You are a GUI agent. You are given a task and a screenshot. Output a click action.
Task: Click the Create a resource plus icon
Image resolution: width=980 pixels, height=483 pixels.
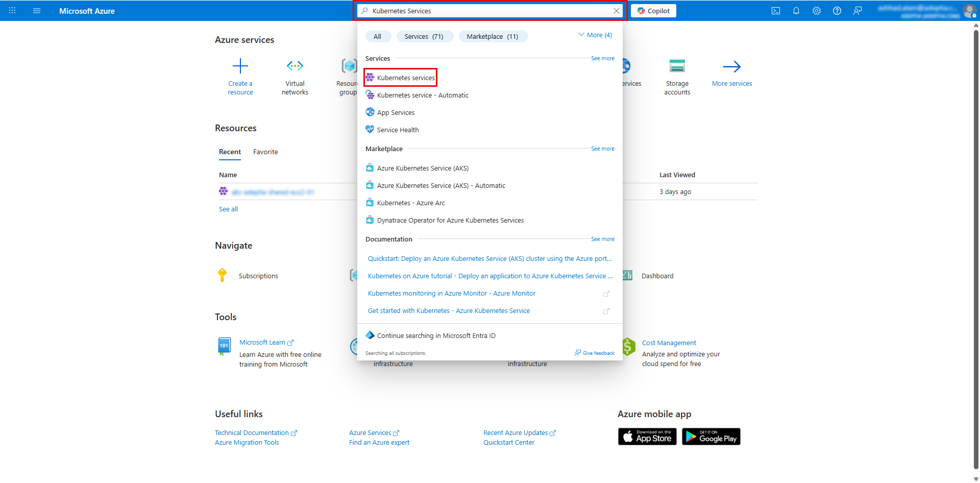coord(240,66)
